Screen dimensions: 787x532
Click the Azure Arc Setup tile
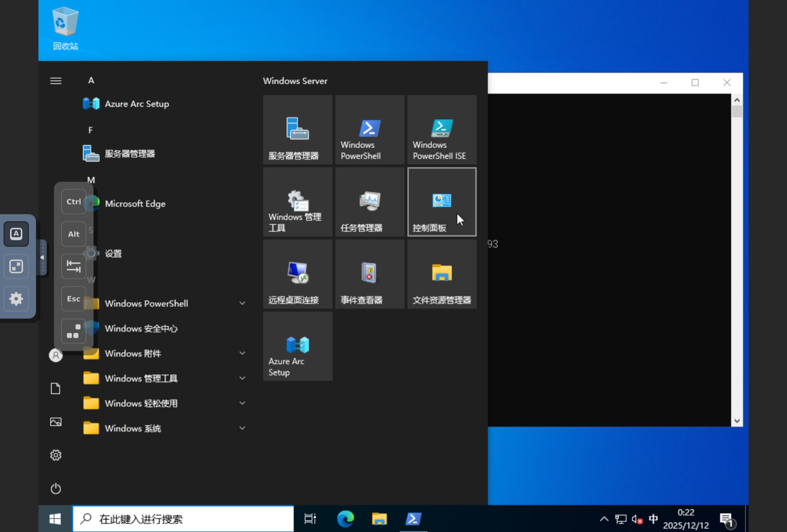click(x=298, y=346)
